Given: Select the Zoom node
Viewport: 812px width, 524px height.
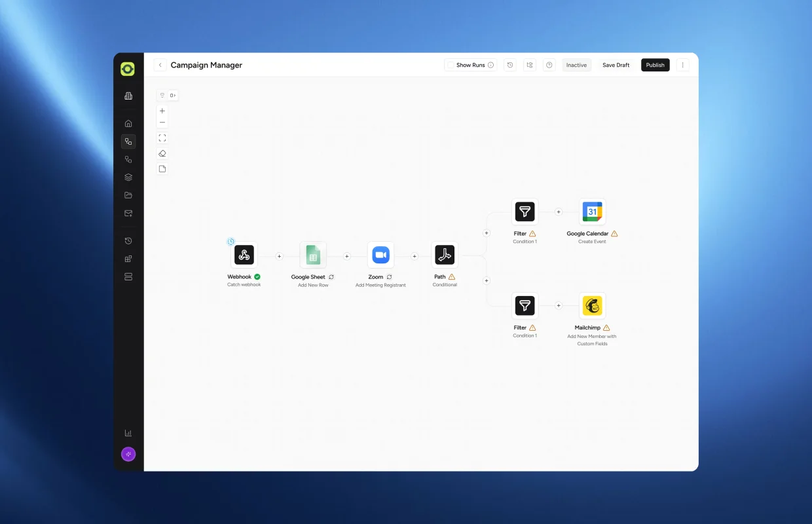Looking at the screenshot, I should pyautogui.click(x=380, y=255).
